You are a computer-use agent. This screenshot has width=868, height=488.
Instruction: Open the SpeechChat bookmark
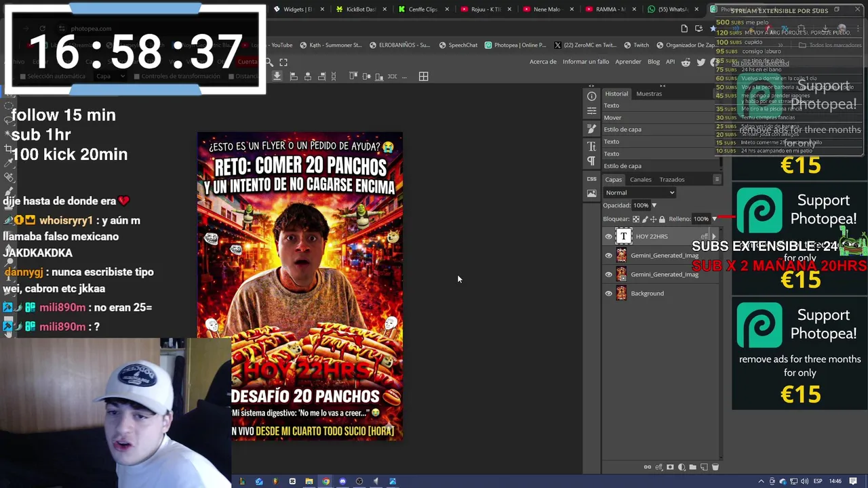click(458, 45)
